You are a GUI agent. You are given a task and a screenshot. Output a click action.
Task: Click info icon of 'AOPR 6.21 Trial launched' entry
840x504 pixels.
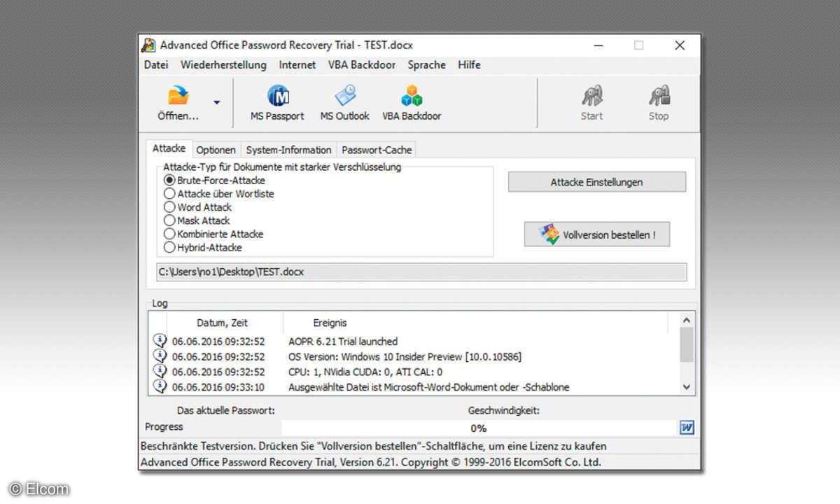[x=160, y=341]
